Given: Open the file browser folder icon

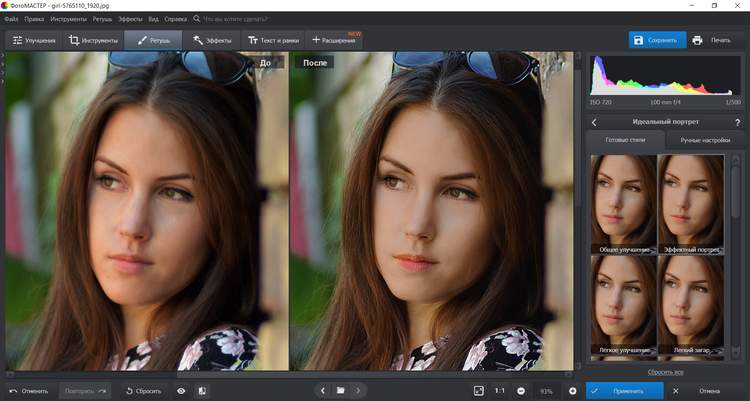Looking at the screenshot, I should 340,390.
